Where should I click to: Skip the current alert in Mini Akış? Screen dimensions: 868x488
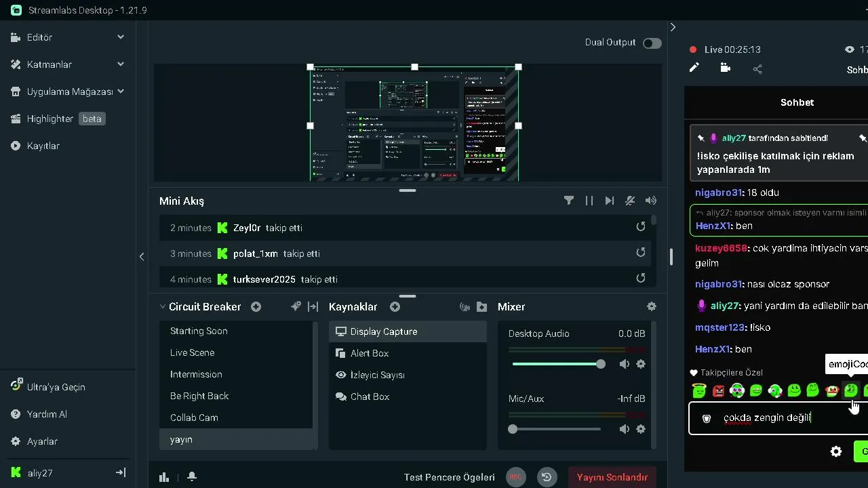click(610, 201)
